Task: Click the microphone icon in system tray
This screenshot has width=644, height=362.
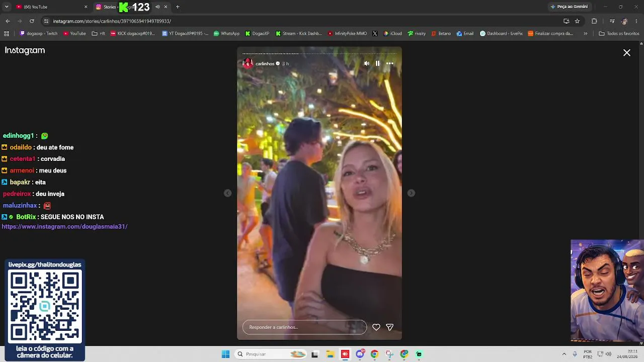Action: (x=575, y=354)
